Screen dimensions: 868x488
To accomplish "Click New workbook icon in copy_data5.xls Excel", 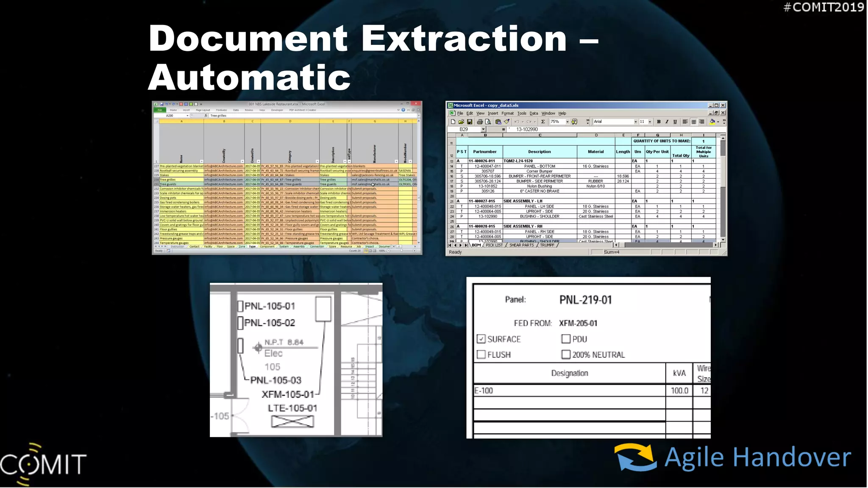I will [x=453, y=122].
